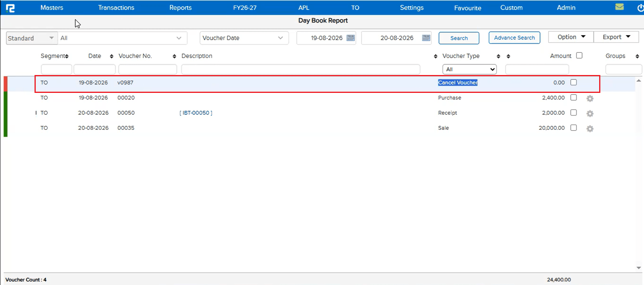Open the mail envelope icon

pyautogui.click(x=619, y=7)
